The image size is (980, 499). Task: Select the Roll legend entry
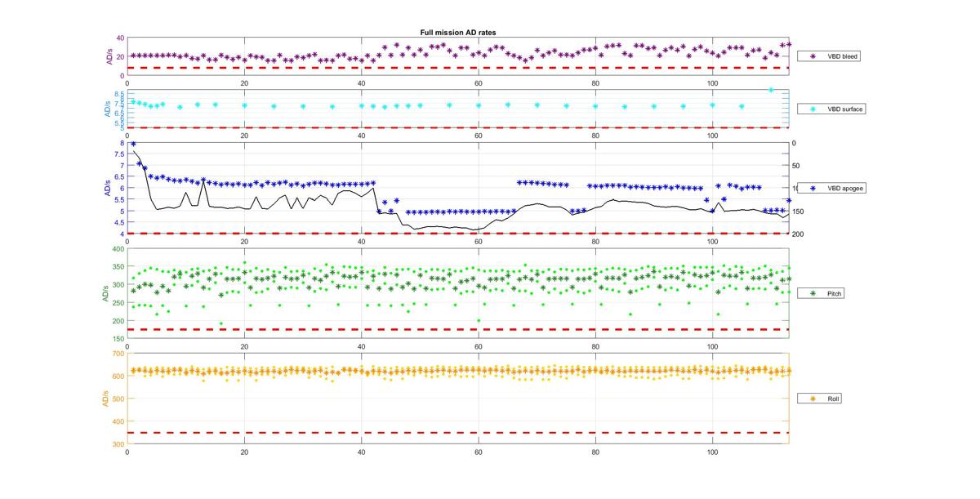pos(819,399)
